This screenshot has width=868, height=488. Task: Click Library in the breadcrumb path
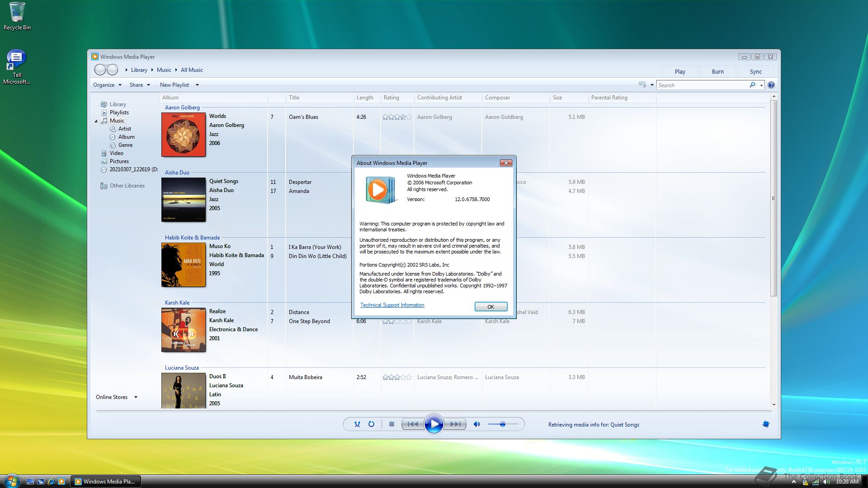pyautogui.click(x=139, y=70)
